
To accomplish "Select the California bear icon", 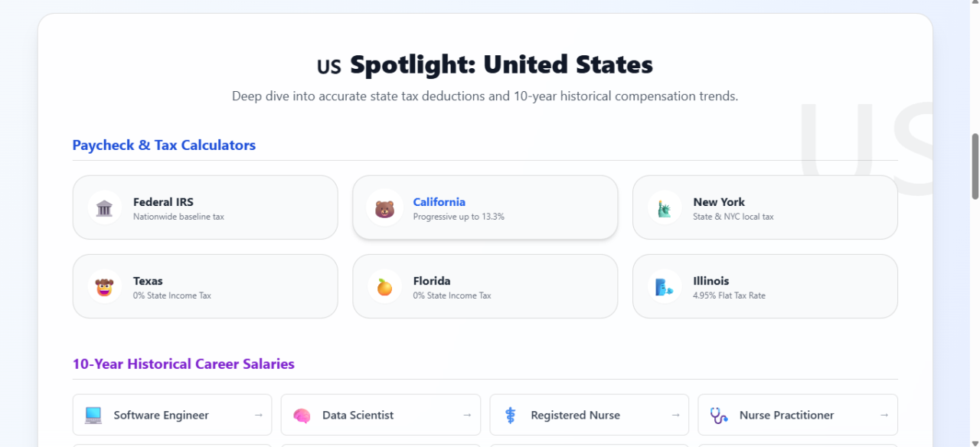I will 384,207.
